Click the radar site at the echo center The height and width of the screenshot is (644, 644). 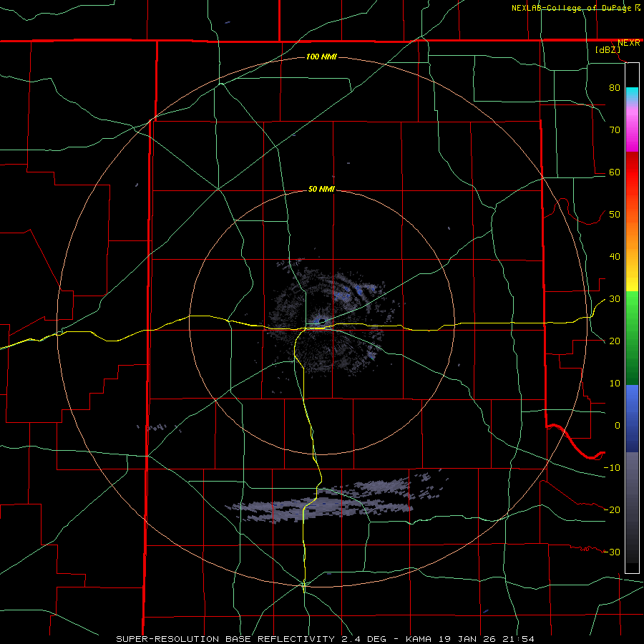click(x=322, y=321)
